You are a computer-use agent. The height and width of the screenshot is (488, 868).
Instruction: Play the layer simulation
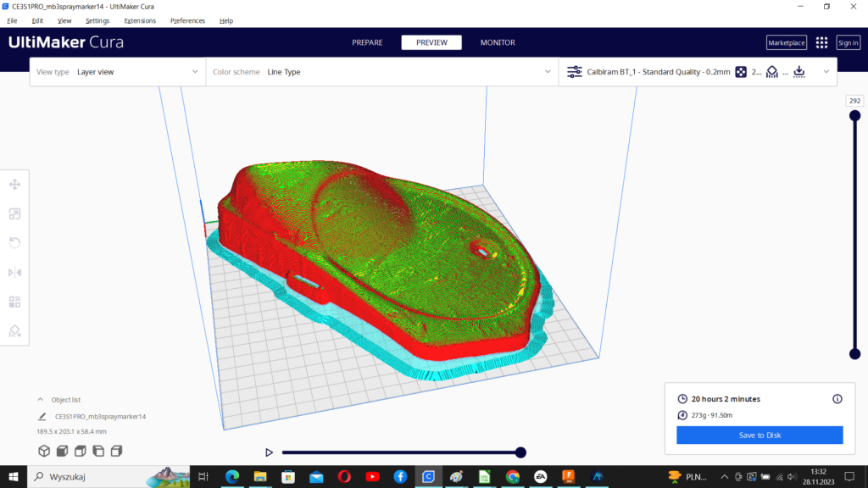[x=269, y=452]
